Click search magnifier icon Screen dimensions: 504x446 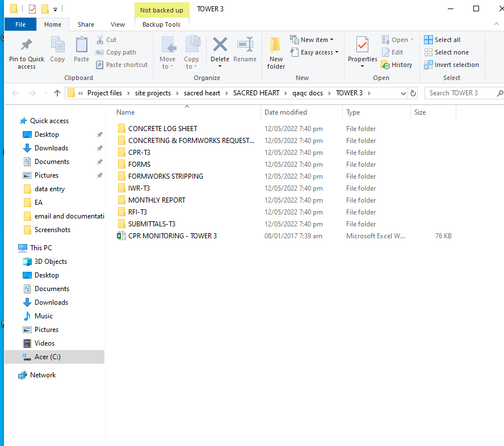(x=499, y=93)
